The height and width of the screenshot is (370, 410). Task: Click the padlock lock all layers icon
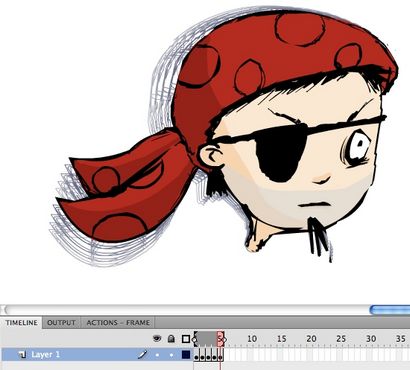tap(171, 339)
